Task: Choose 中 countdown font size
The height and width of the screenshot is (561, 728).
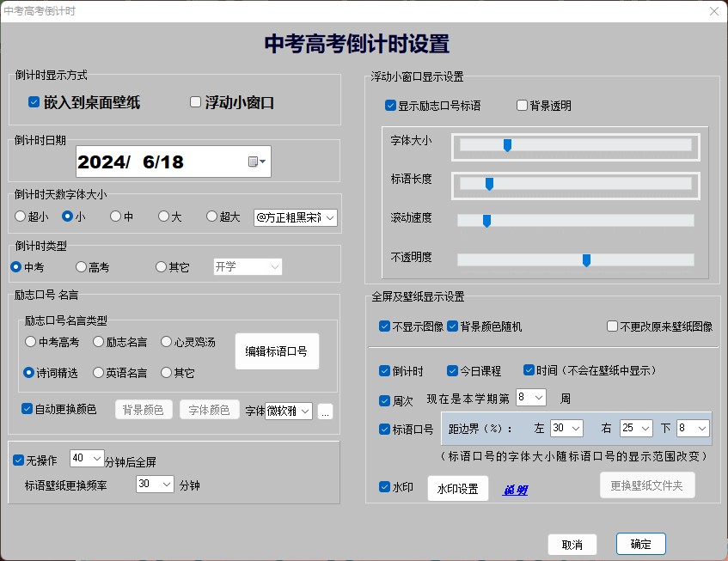Action: (116, 216)
